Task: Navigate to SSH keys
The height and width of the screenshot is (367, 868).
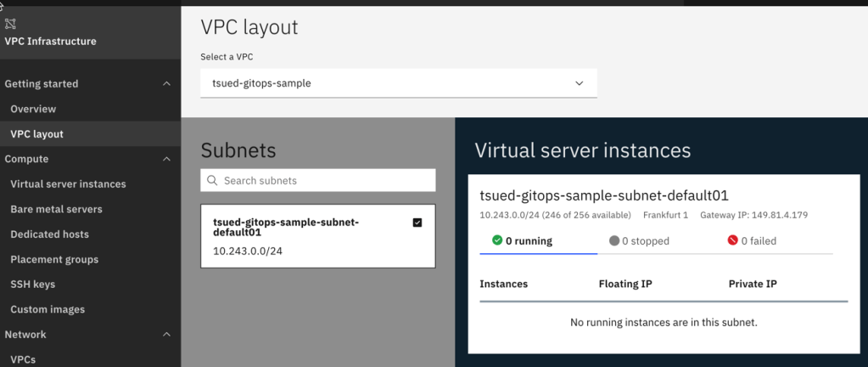Action: [x=32, y=285]
